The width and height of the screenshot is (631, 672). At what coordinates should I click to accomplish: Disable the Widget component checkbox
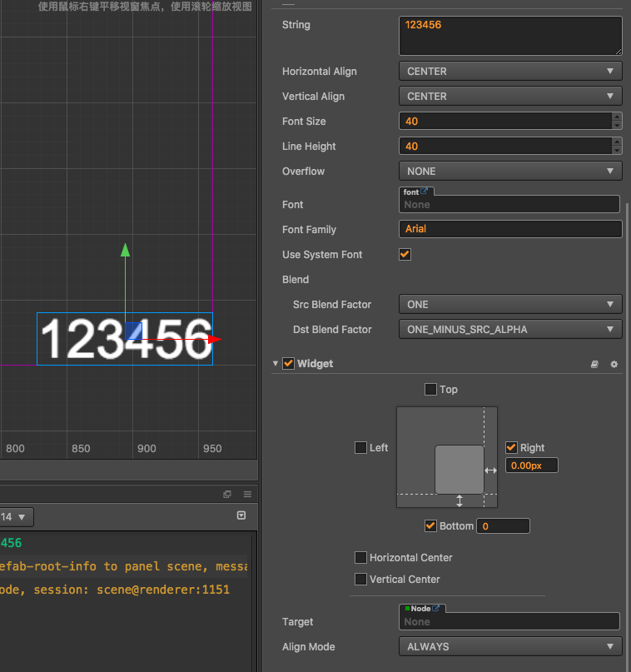pyautogui.click(x=288, y=364)
